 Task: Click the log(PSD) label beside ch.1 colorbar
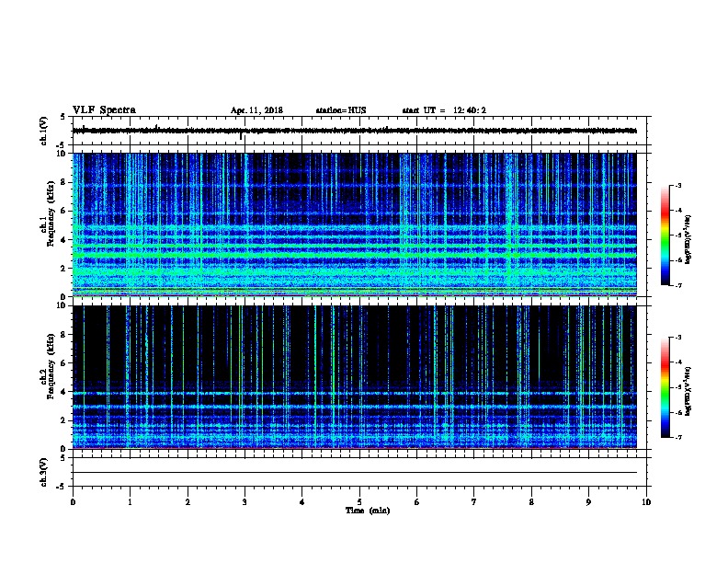click(x=688, y=239)
